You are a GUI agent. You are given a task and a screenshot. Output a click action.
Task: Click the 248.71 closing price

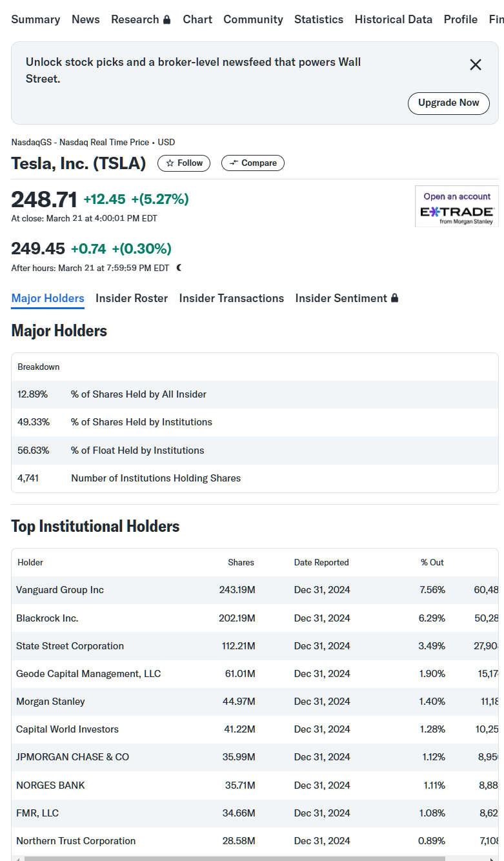(x=44, y=199)
